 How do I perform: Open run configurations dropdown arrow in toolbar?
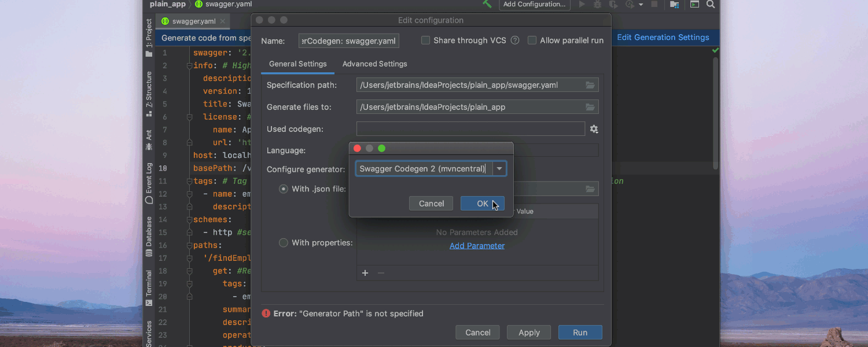click(x=641, y=5)
